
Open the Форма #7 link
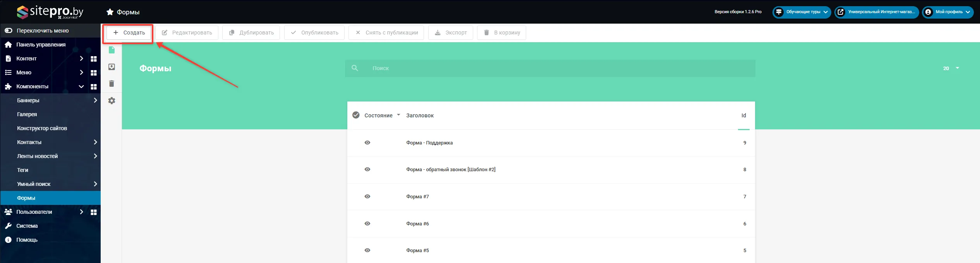[x=417, y=197]
